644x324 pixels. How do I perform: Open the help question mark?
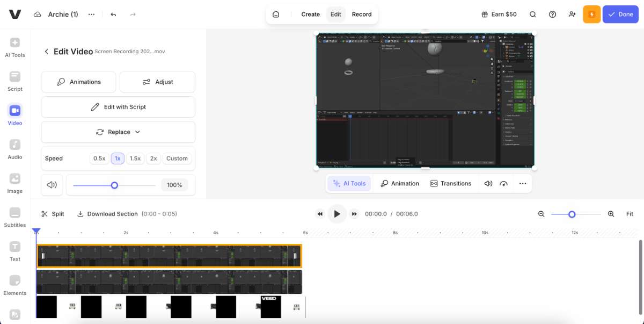552,15
